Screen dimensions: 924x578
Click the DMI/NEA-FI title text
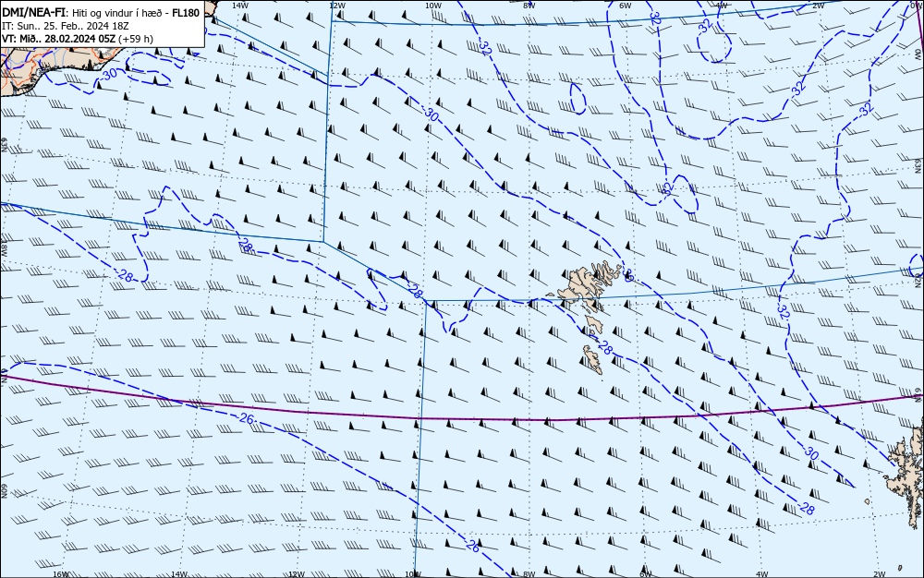pos(33,13)
